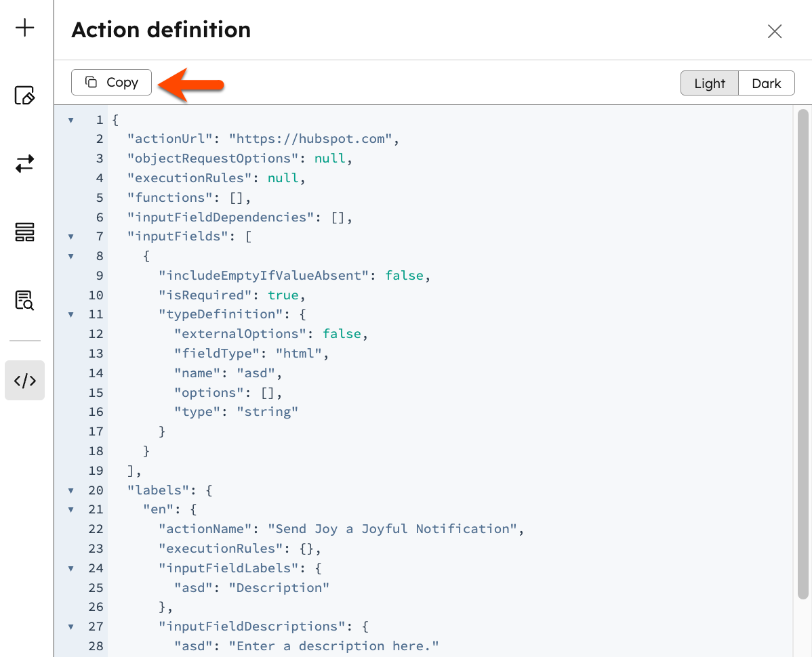Image resolution: width=812 pixels, height=657 pixels.
Task: Select the code view icon in sidebar
Action: click(x=25, y=380)
